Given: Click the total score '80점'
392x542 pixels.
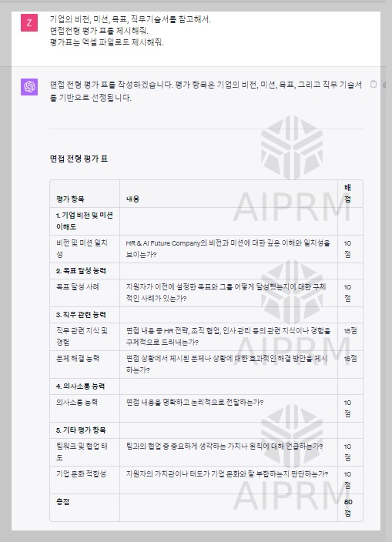Looking at the screenshot, I should coord(348,507).
